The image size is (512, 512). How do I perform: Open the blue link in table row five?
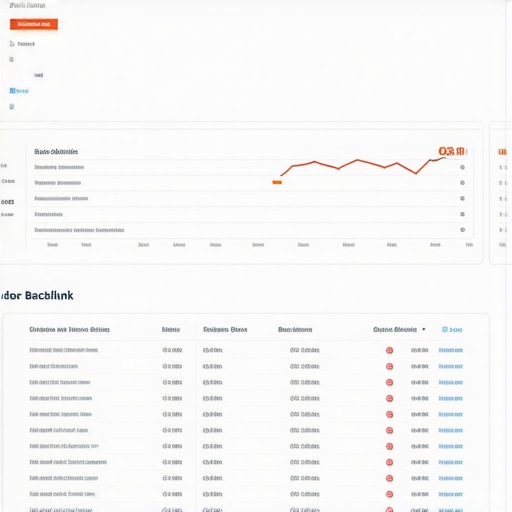[451, 414]
